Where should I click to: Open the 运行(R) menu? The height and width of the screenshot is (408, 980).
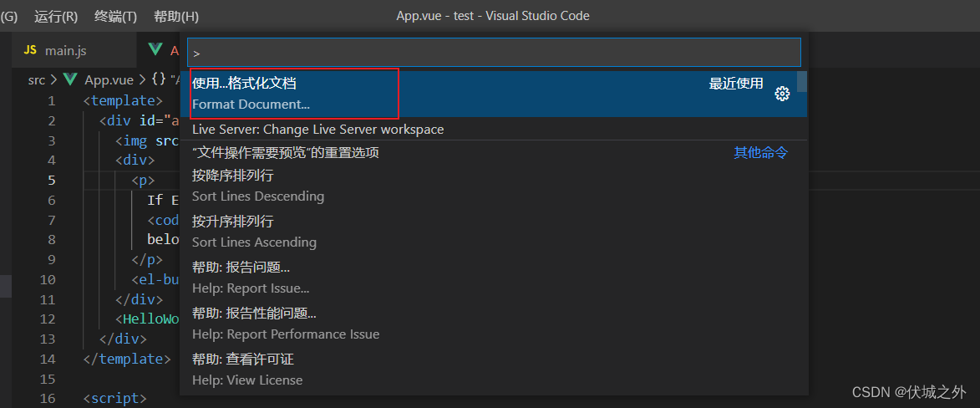coord(56,16)
